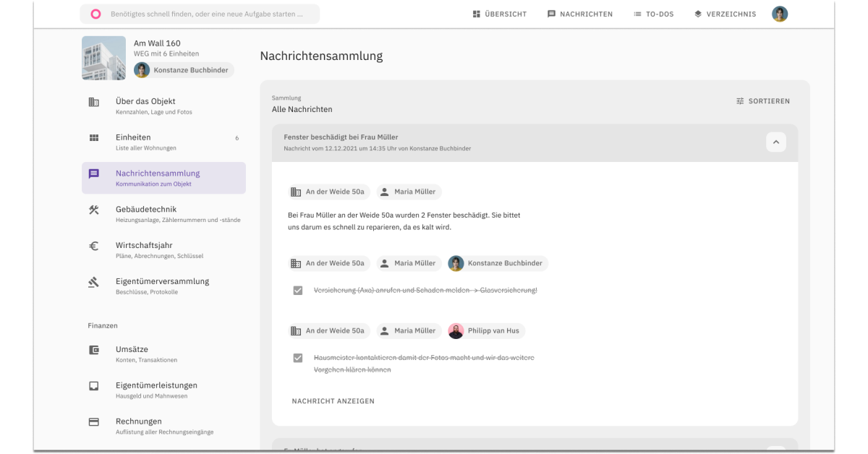The height and width of the screenshot is (454, 868).
Task: Click Philipp van Hus chip in Hausmeister task
Action: click(x=486, y=330)
